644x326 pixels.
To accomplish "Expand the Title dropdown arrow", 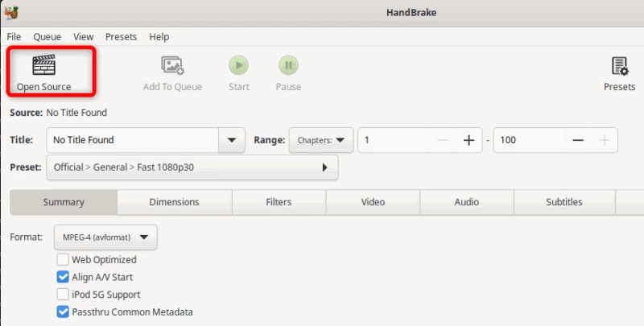I will (232, 140).
